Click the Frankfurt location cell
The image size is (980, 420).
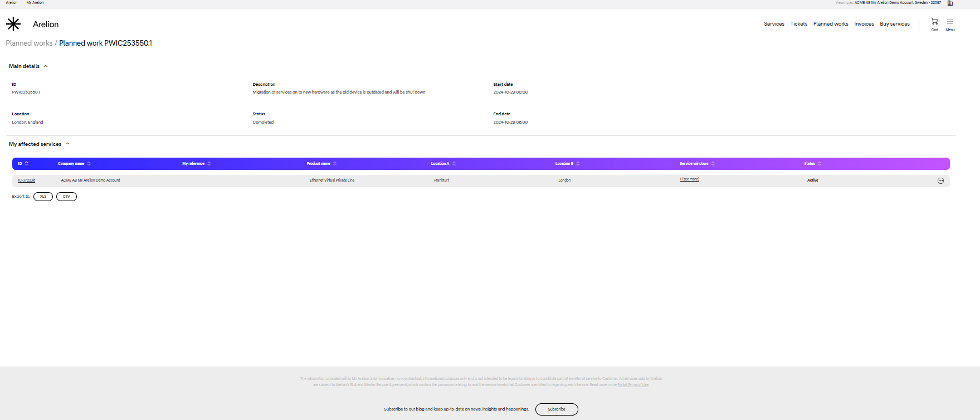point(441,180)
